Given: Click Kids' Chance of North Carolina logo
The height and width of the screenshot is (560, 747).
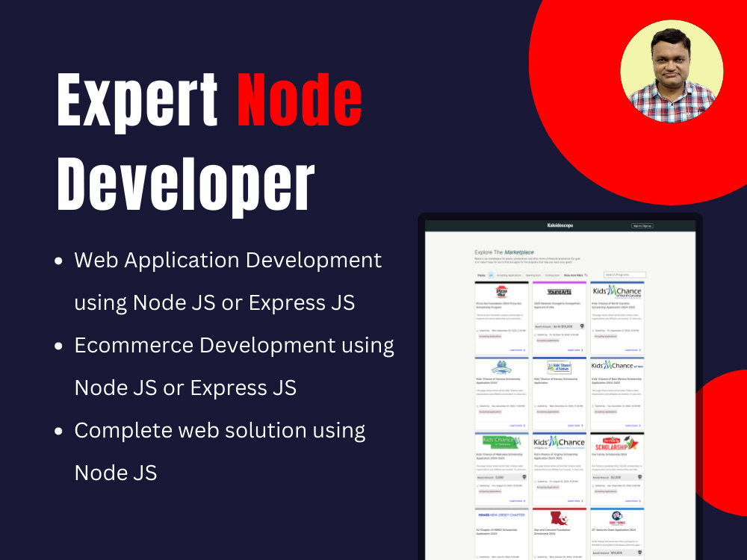Looking at the screenshot, I should point(617,292).
